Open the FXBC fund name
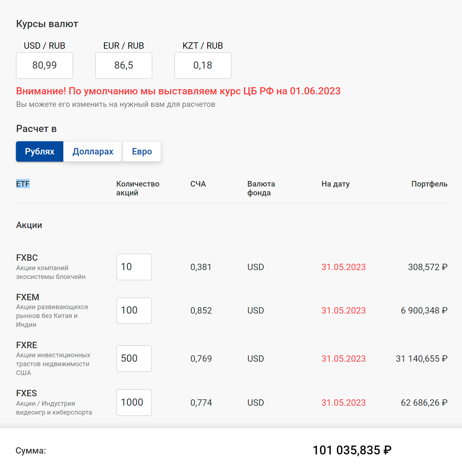 coord(27,258)
